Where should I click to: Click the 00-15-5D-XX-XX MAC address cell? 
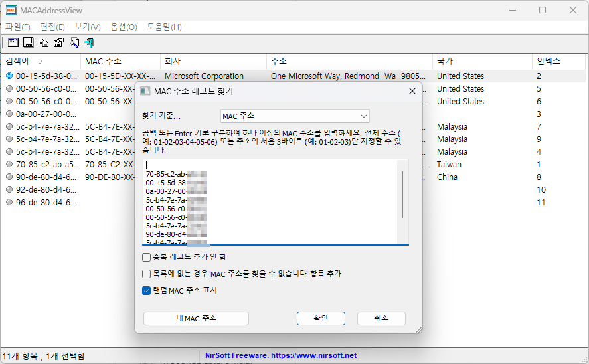tap(120, 76)
